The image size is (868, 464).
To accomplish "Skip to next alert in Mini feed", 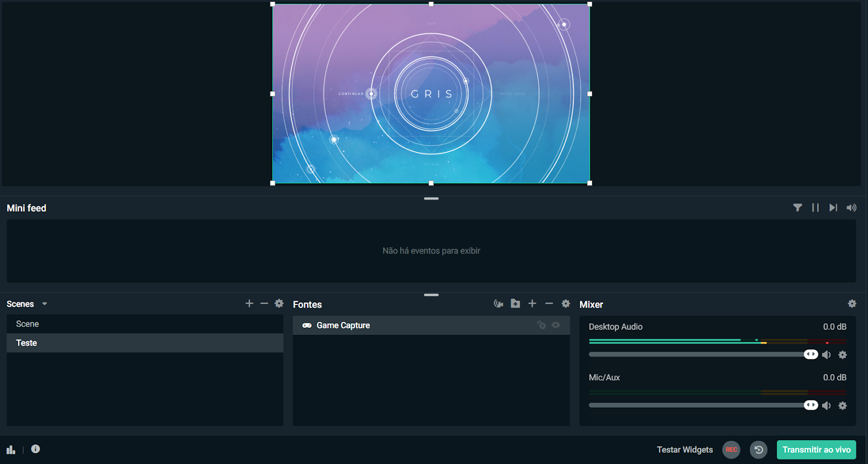I will pos(833,208).
